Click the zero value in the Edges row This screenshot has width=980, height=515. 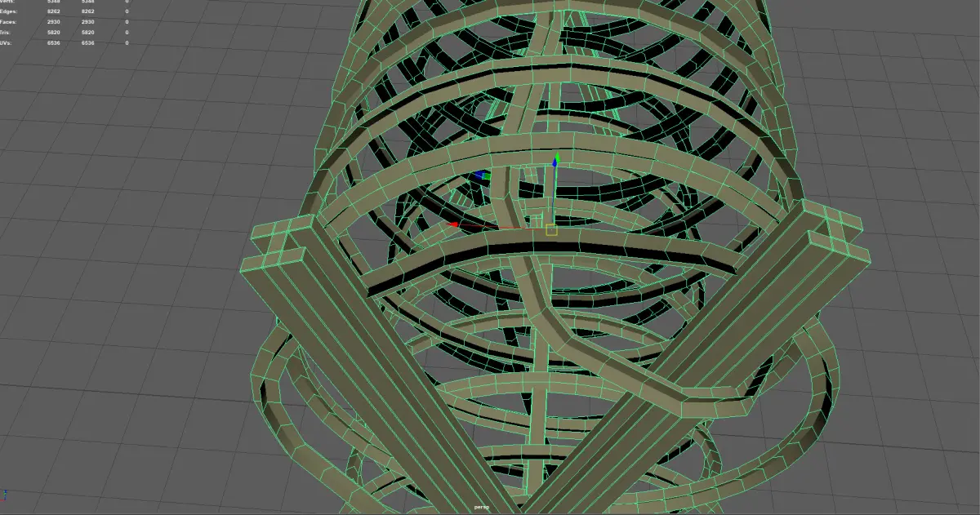(x=127, y=12)
